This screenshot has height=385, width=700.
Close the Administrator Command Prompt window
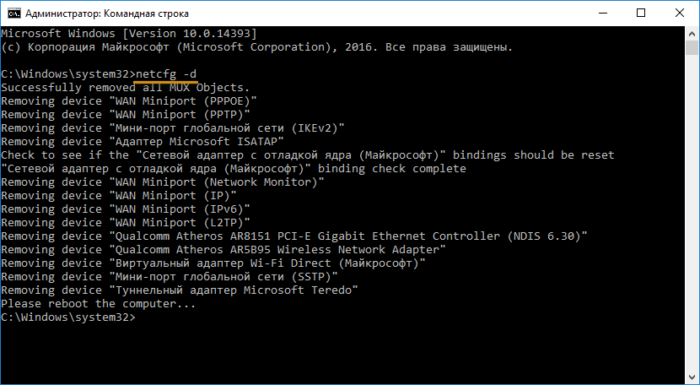click(679, 13)
